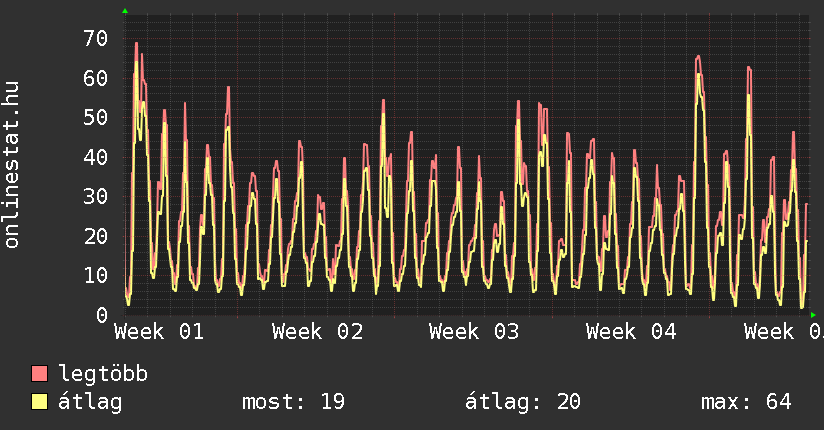Click the 10 value on the y-axis
Viewport: 824px width, 430px height.
coord(95,276)
